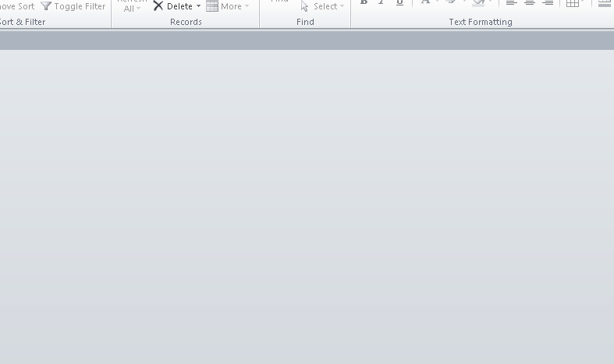Image resolution: width=614 pixels, height=364 pixels.
Task: Align text right
Action: [548, 3]
